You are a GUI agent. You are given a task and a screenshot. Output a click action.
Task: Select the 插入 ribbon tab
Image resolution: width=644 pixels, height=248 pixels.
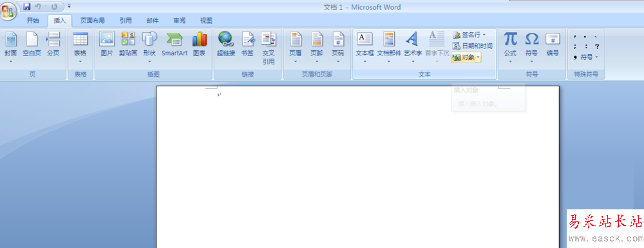[59, 21]
